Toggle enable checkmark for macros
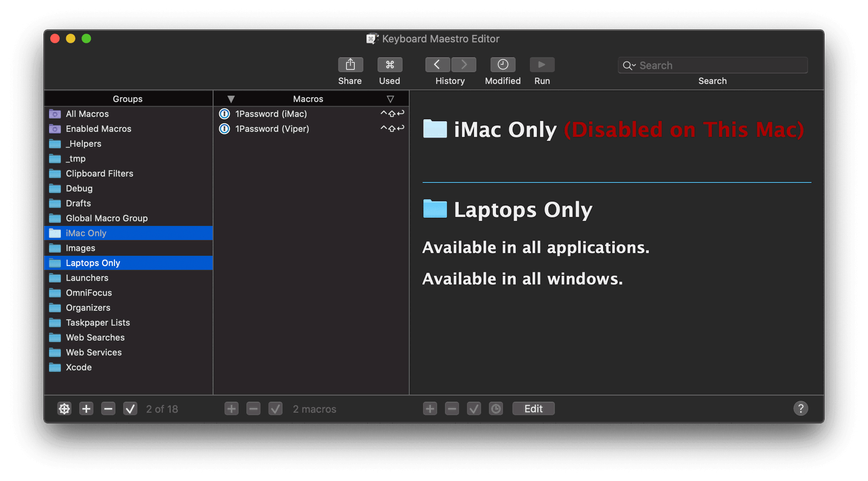The width and height of the screenshot is (868, 481). [x=276, y=409]
